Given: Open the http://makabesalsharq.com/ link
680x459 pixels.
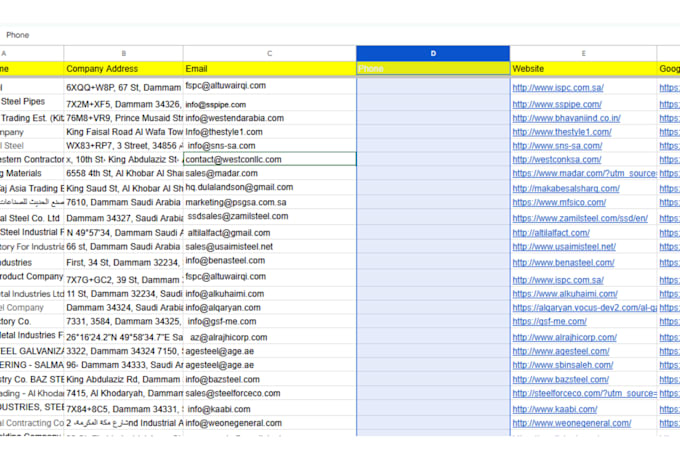Looking at the screenshot, I should coord(566,189).
